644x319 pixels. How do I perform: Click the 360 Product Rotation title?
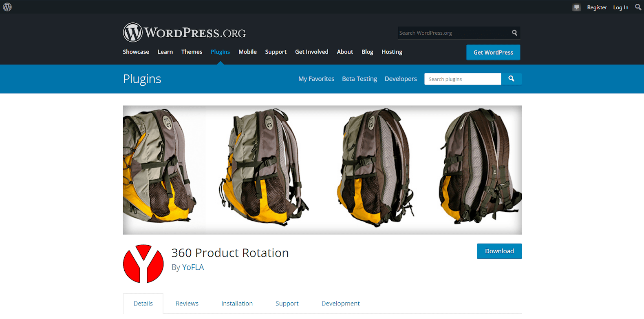(230, 253)
